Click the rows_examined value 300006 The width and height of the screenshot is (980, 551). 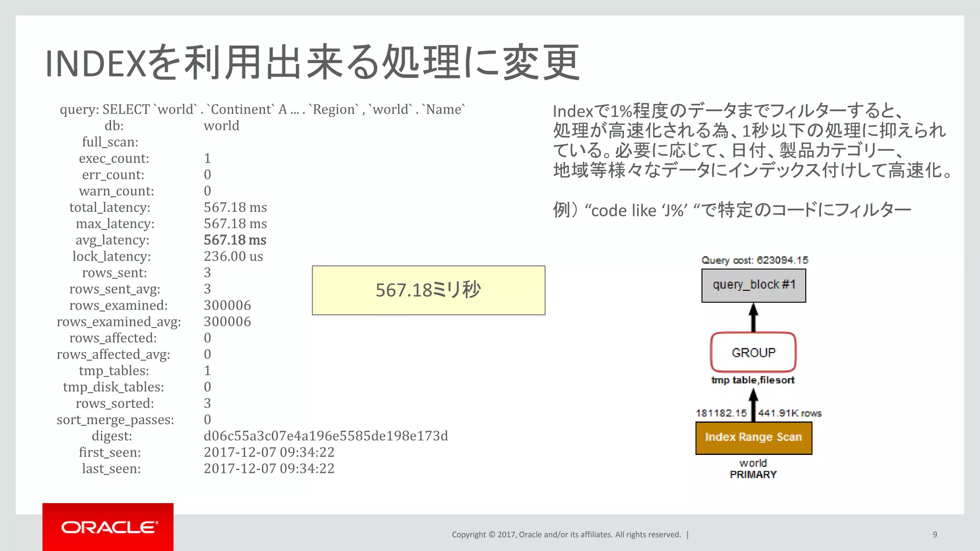tap(227, 305)
